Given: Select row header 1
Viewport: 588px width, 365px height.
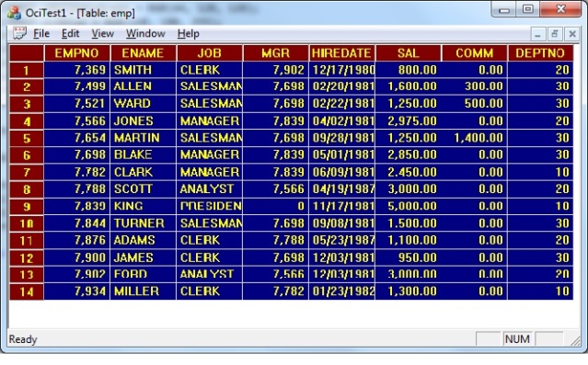Looking at the screenshot, I should (27, 70).
